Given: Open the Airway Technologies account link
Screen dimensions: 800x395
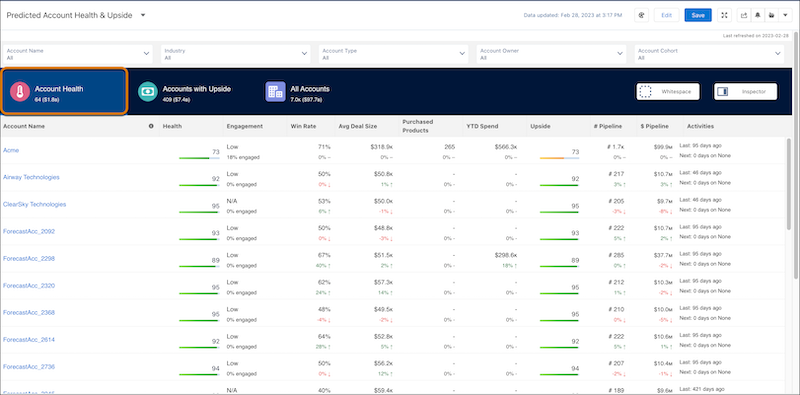Looking at the screenshot, I should click(31, 177).
